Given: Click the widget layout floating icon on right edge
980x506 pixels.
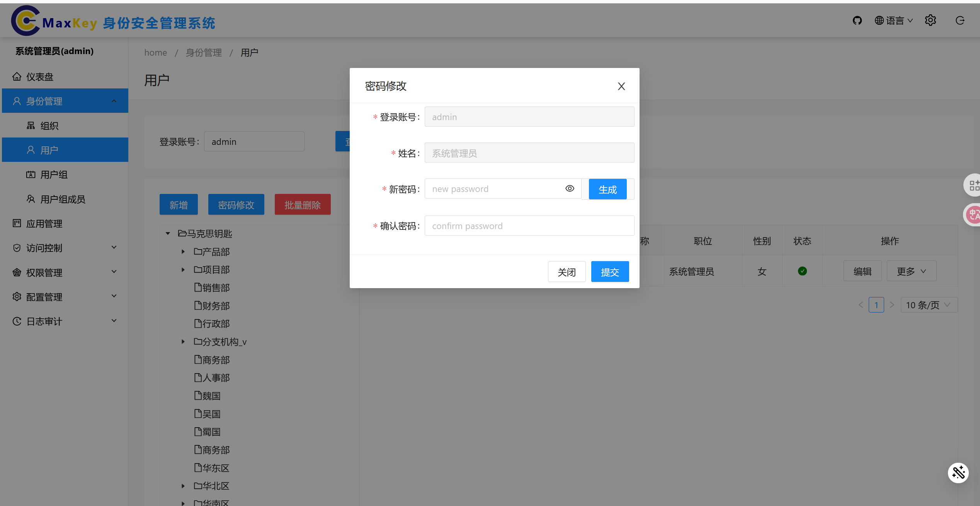Looking at the screenshot, I should [x=975, y=185].
